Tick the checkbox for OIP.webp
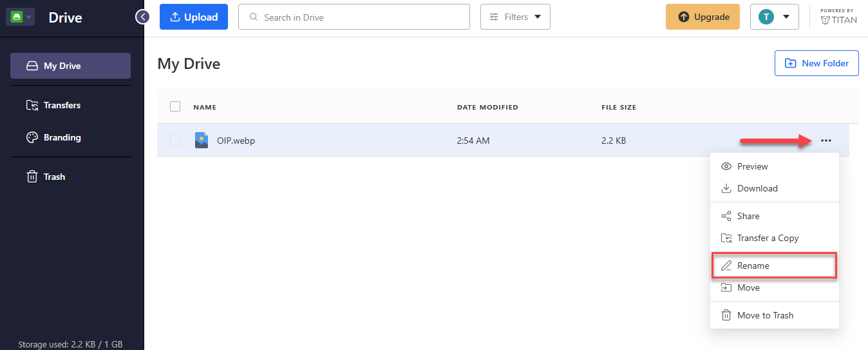Viewport: 868px width, 350px height. (175, 141)
